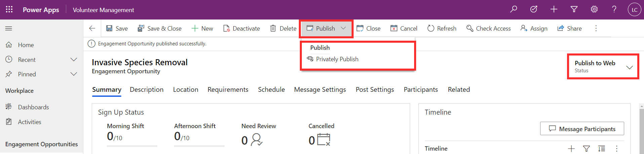The image size is (644, 154).
Task: Open the more commands vertical ellipsis
Action: coord(596,29)
